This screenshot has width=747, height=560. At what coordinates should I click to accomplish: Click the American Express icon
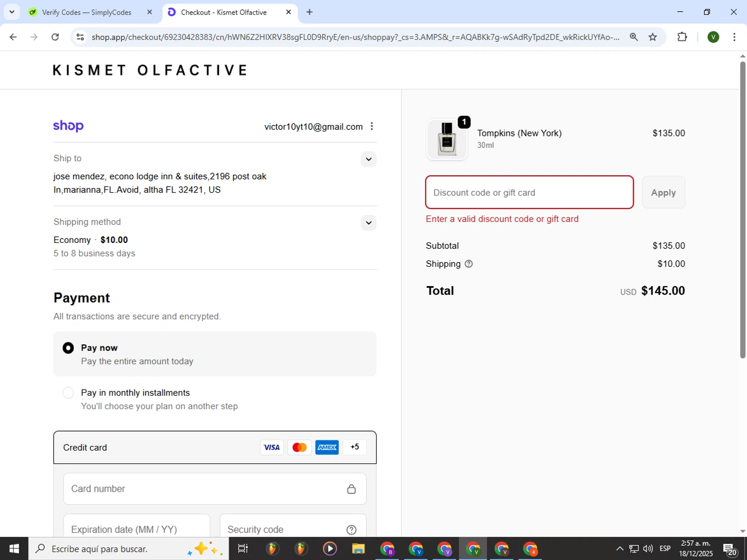click(327, 448)
